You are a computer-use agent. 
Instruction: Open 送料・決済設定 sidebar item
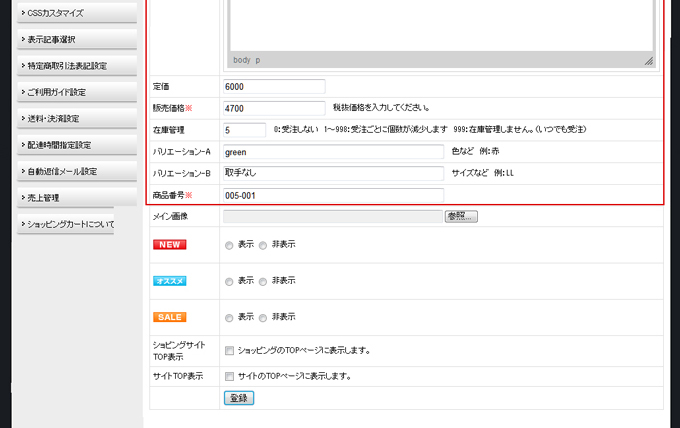[x=68, y=118]
